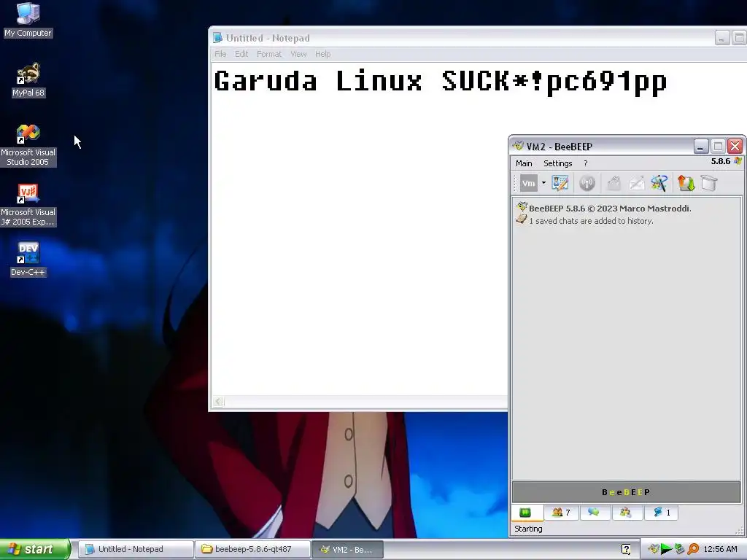Select the Microsoft Visual Studio 2005 shortcut

click(28, 145)
